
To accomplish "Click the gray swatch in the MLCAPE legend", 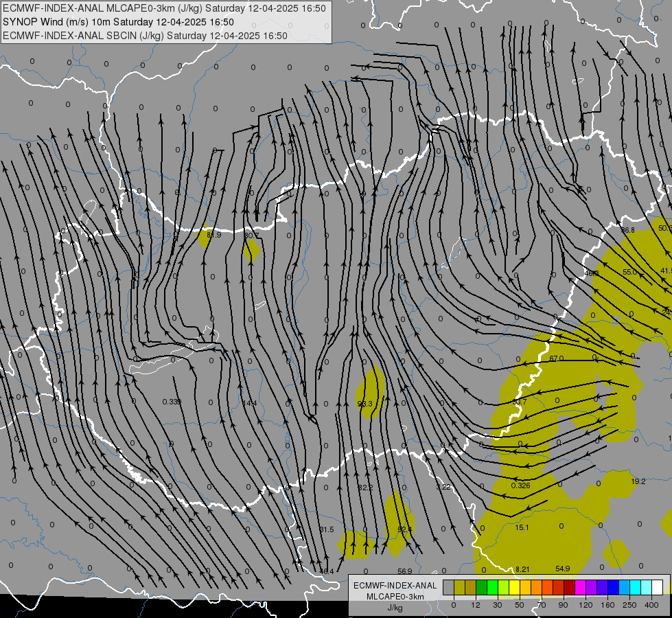I will click(x=449, y=587).
